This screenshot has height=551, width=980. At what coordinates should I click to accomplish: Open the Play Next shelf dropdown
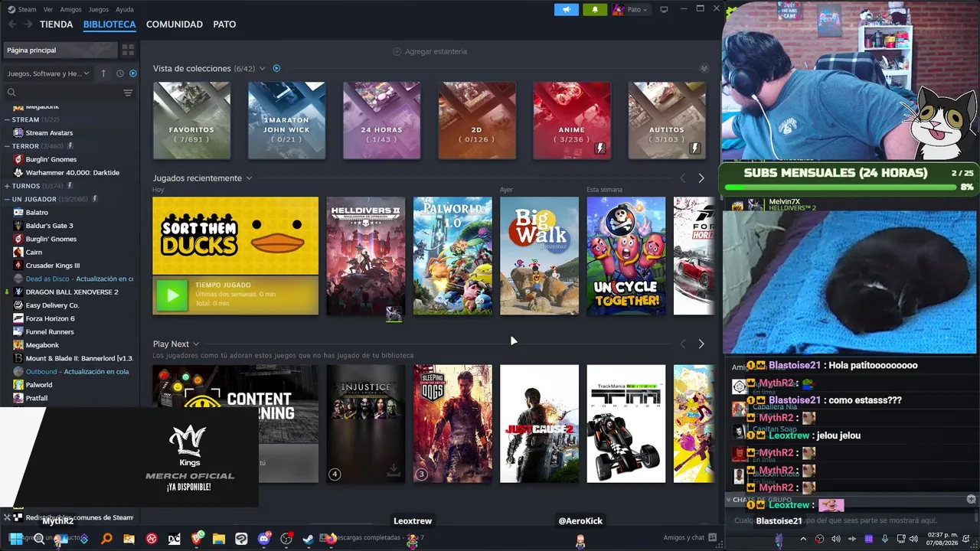point(196,344)
